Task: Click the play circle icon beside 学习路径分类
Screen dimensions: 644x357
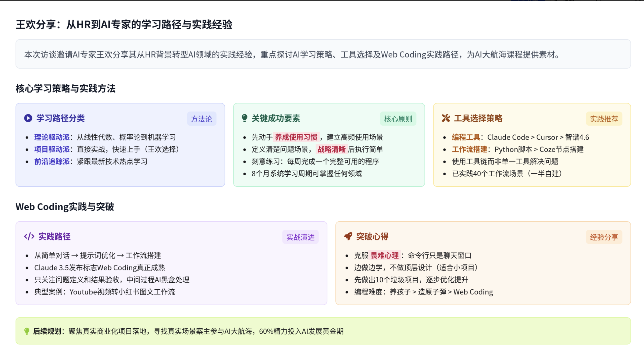Action: [28, 118]
